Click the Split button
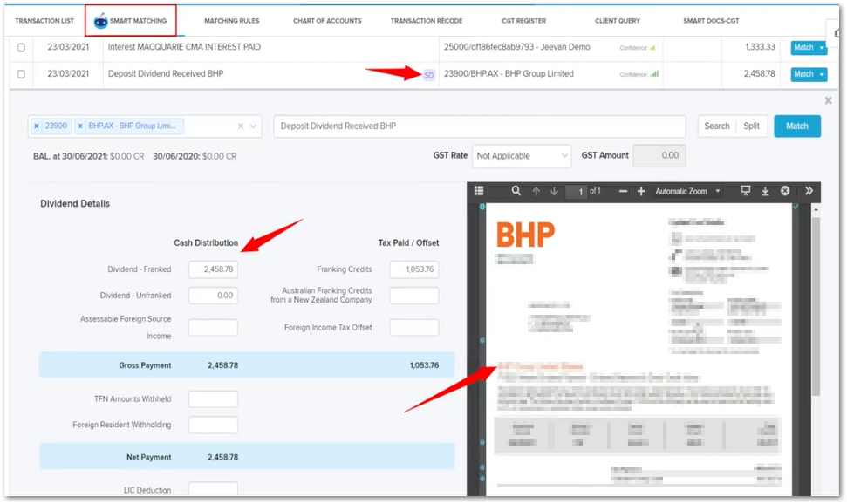 [751, 126]
